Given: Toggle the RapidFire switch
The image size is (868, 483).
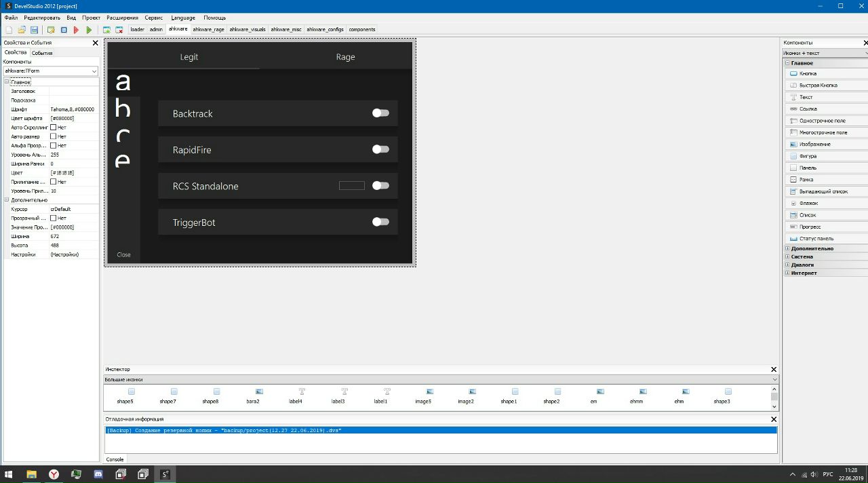Looking at the screenshot, I should point(380,149).
